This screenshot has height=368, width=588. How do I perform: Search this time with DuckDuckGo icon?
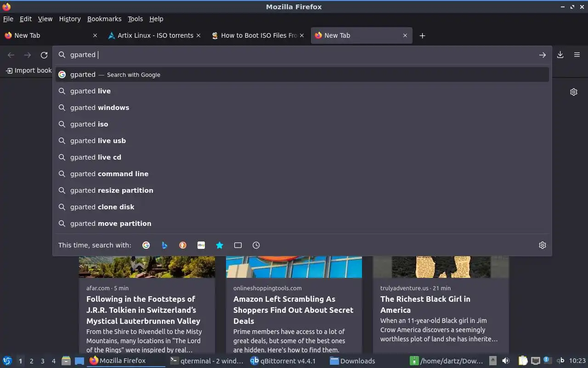[183, 245]
